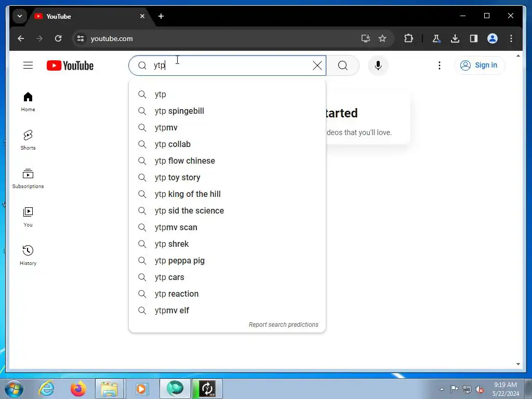Expand the tab search dropdown arrow
This screenshot has width=532, height=399.
(20, 16)
